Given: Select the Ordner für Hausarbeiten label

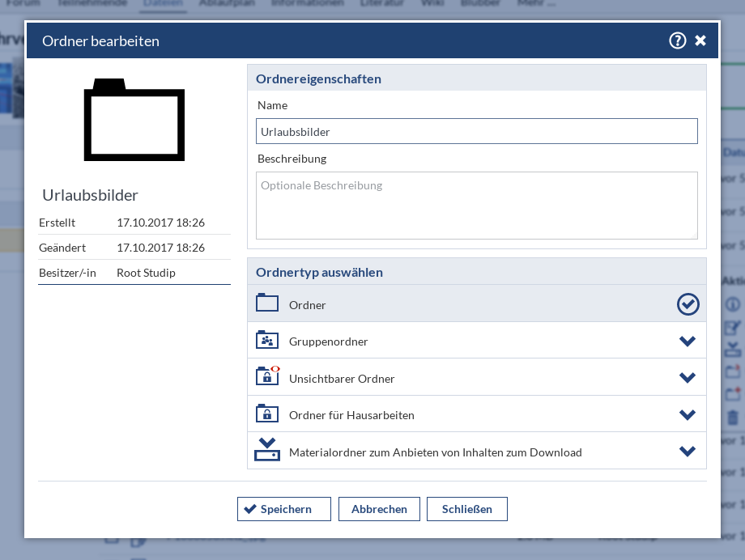Looking at the screenshot, I should [351, 415].
